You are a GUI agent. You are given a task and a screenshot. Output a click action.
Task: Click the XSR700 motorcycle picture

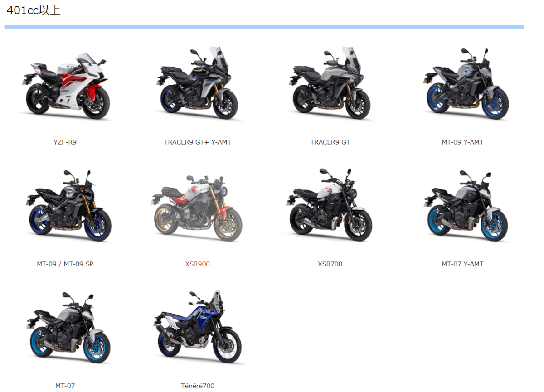pyautogui.click(x=330, y=206)
